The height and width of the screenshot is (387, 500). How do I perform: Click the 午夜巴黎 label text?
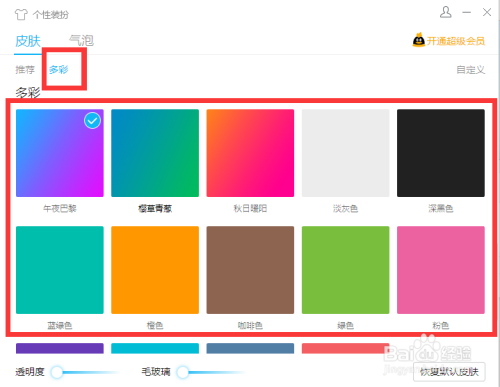[x=60, y=209]
